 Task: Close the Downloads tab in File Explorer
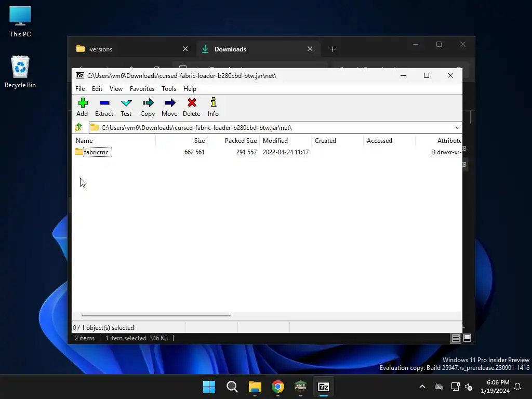point(310,49)
